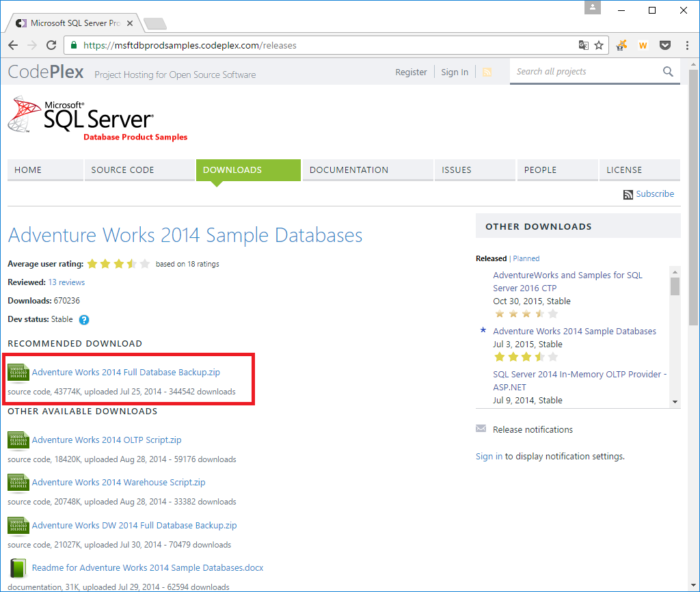Click the browser forward arrow
This screenshot has width=700, height=592.
[32, 45]
